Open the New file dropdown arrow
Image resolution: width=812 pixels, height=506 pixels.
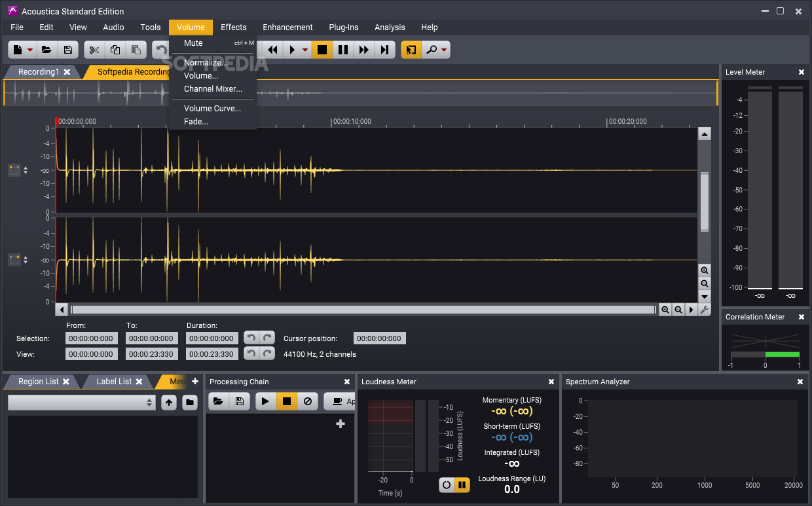[x=30, y=50]
